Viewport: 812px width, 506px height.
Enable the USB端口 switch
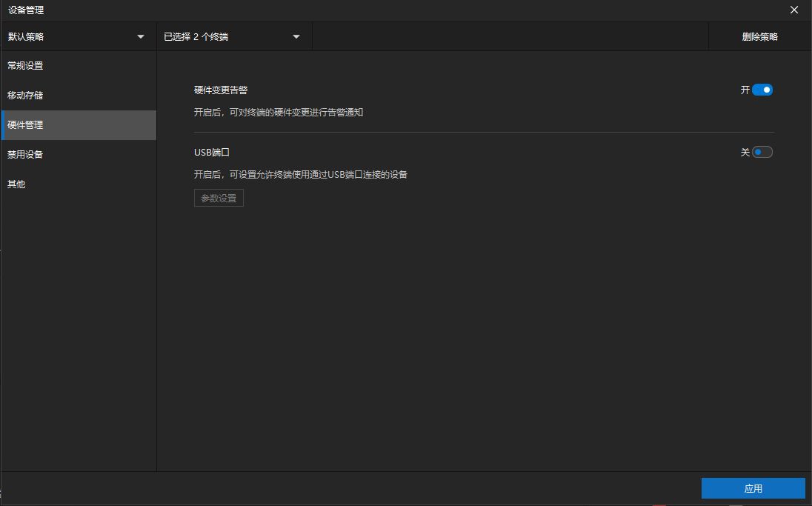(x=762, y=153)
